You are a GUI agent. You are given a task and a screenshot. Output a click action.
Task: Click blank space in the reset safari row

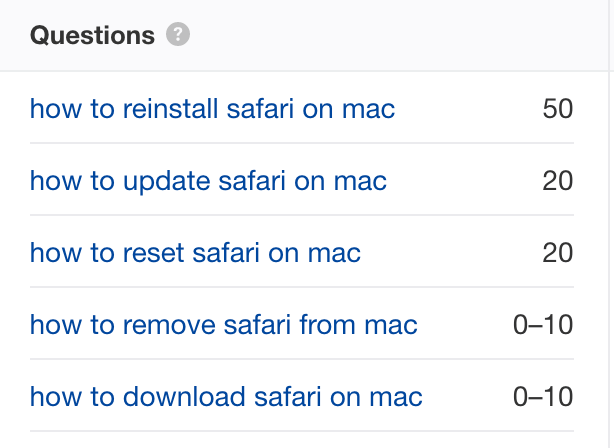click(x=450, y=253)
